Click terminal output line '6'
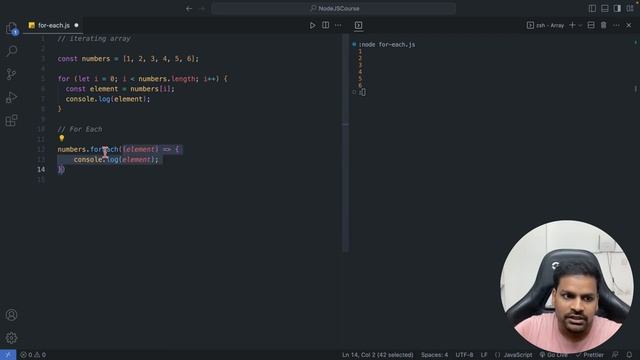 360,85
